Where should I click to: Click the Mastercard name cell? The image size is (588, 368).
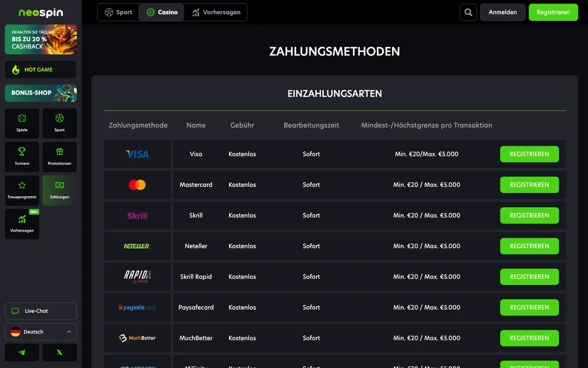[196, 185]
